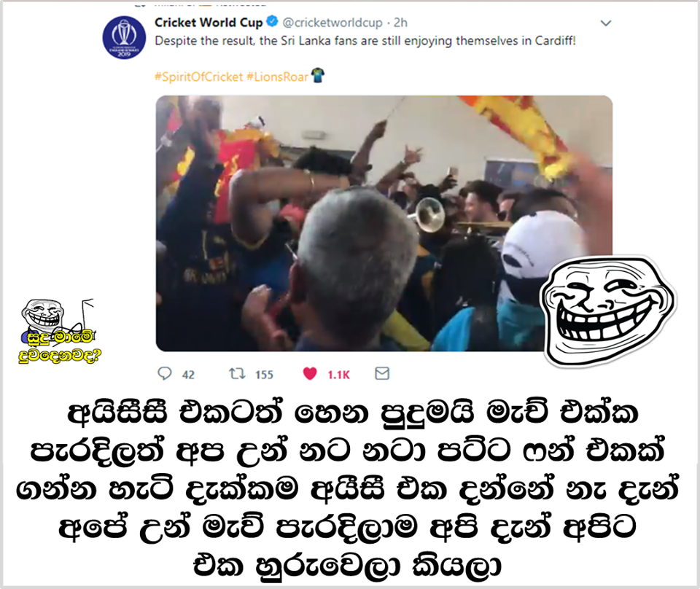
Task: Click the Cricket World Cup account name
Action: 209,23
